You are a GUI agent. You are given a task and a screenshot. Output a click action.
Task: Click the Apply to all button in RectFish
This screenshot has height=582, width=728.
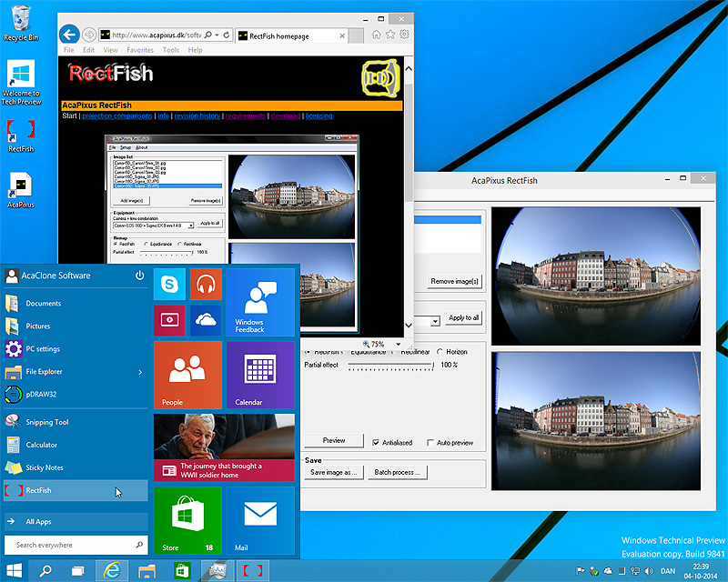(x=463, y=318)
